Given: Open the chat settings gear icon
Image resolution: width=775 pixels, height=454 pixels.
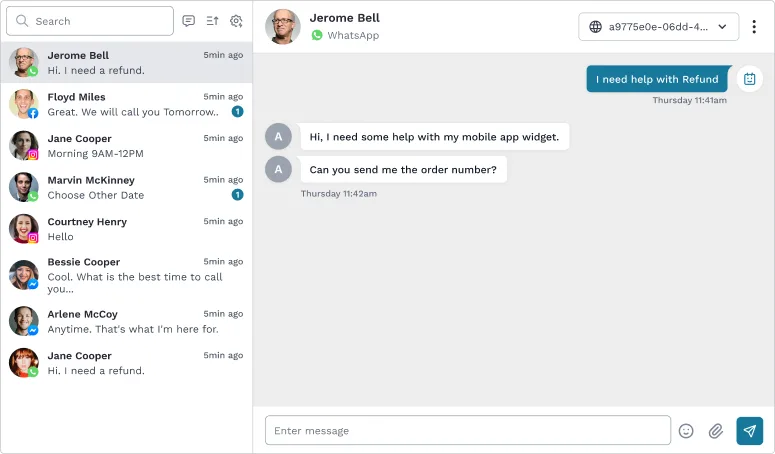Looking at the screenshot, I should [236, 21].
